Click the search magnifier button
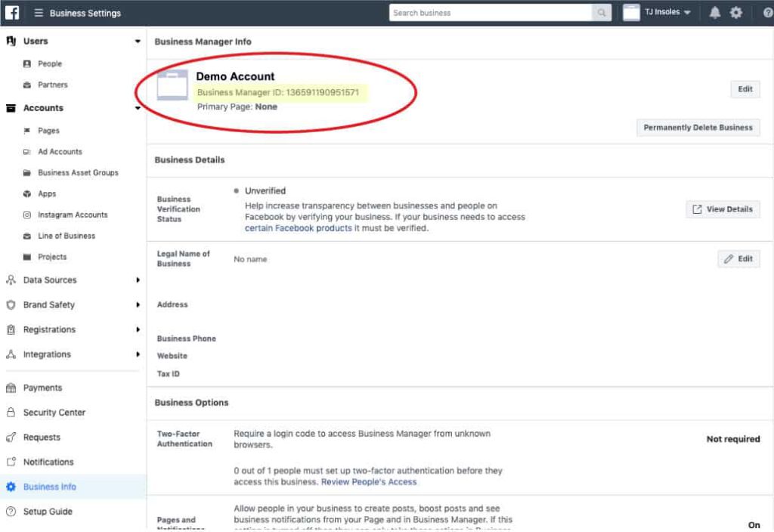The image size is (774, 532). 602,13
